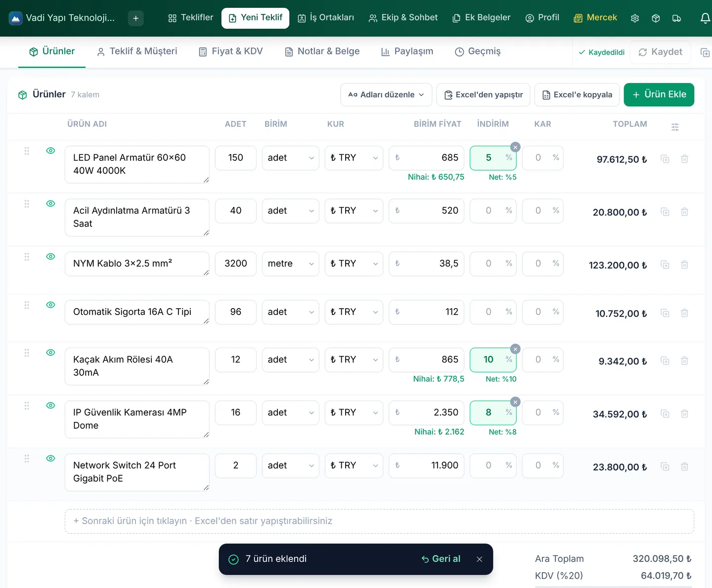Click the copy icon beside Kaydet button
712x588 pixels.
(x=705, y=52)
